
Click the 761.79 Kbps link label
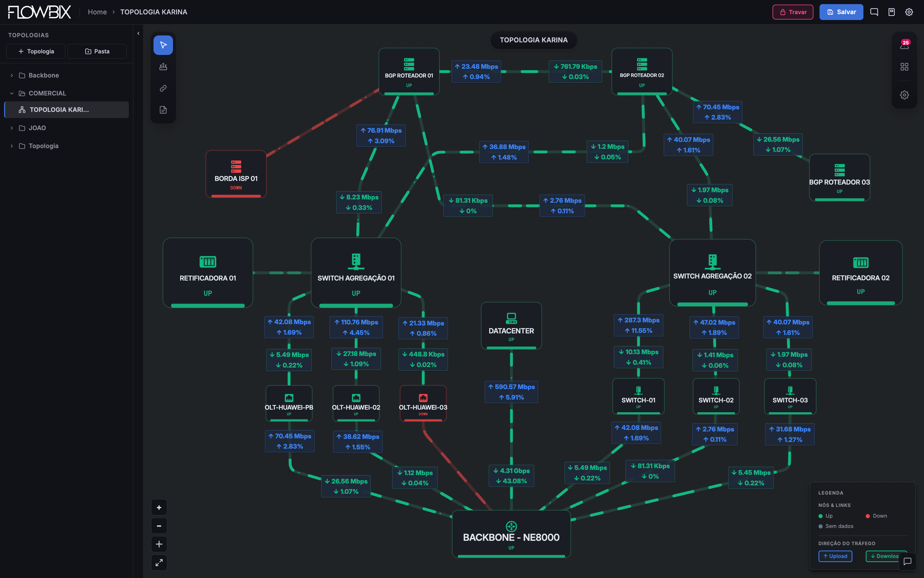[575, 72]
